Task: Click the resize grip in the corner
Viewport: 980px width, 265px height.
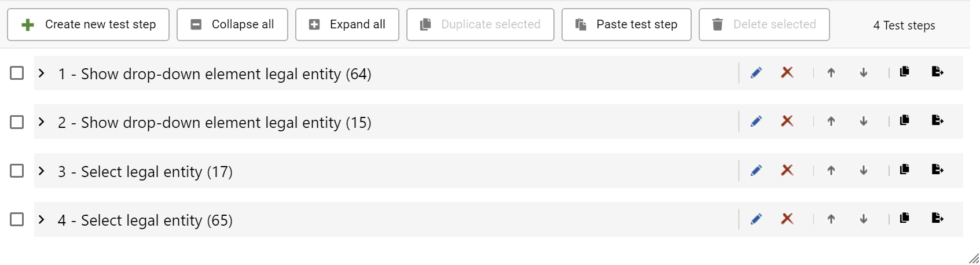Action: [974, 259]
